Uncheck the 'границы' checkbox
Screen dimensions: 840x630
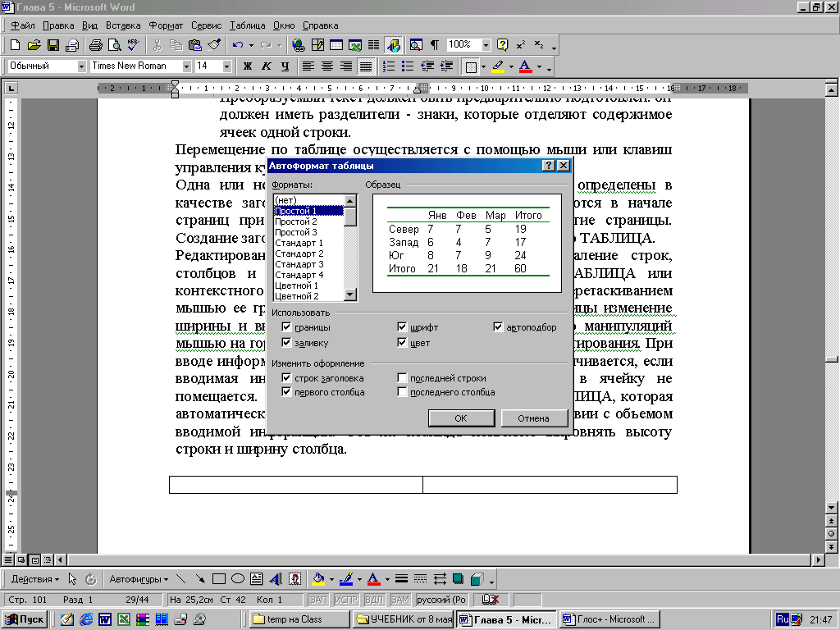pyautogui.click(x=286, y=327)
